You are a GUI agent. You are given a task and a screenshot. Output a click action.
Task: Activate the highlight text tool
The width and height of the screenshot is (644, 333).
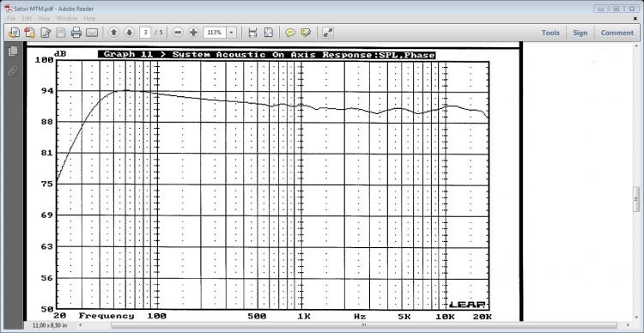pyautogui.click(x=306, y=33)
